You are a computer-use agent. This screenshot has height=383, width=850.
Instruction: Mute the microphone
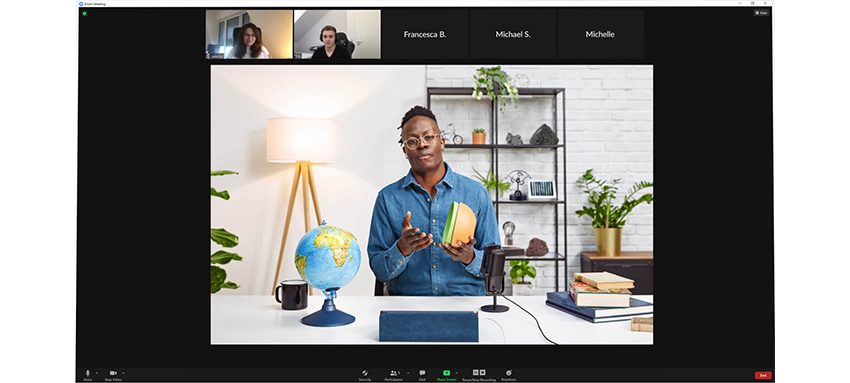pyautogui.click(x=88, y=375)
